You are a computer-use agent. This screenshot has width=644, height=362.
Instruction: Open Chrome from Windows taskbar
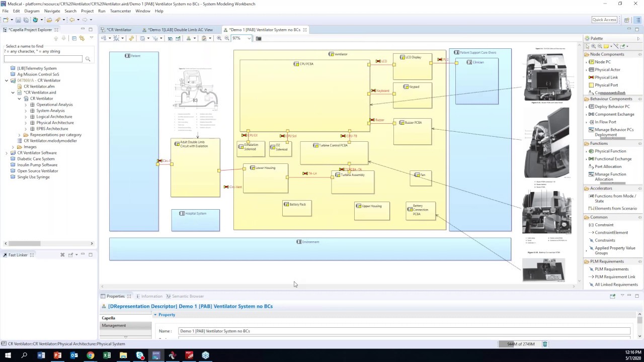[90, 355]
